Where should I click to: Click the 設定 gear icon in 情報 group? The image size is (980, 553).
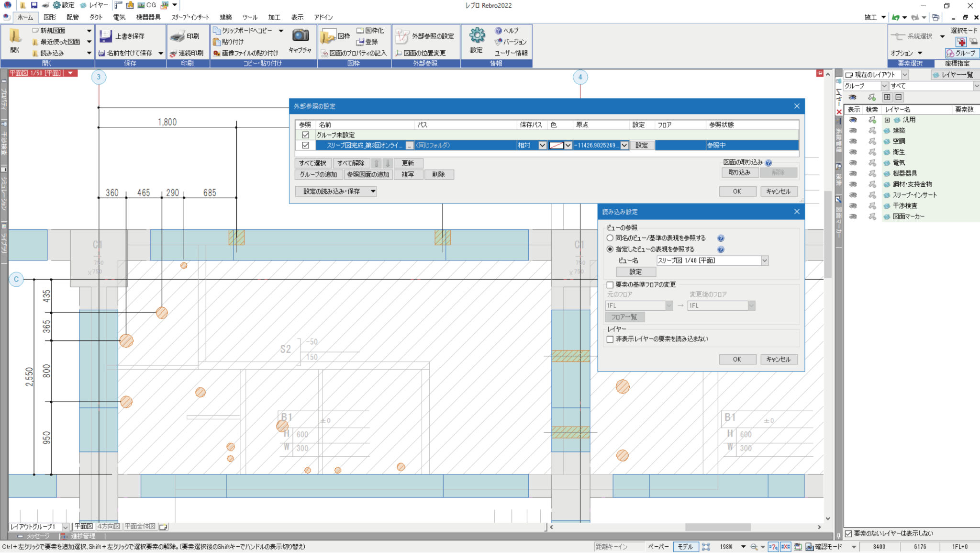pyautogui.click(x=477, y=35)
